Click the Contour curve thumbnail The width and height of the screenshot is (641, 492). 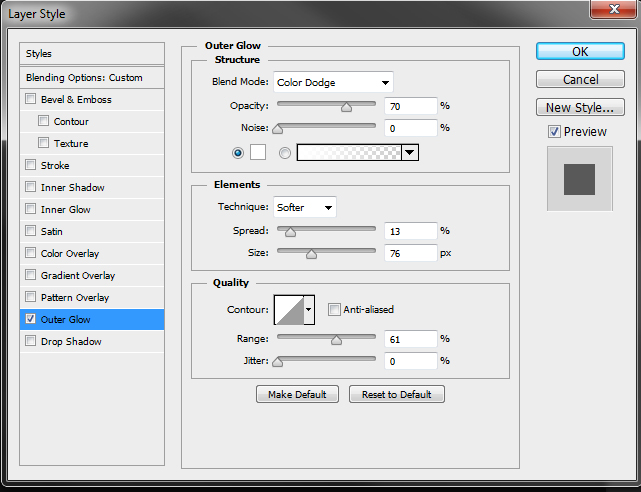click(288, 310)
